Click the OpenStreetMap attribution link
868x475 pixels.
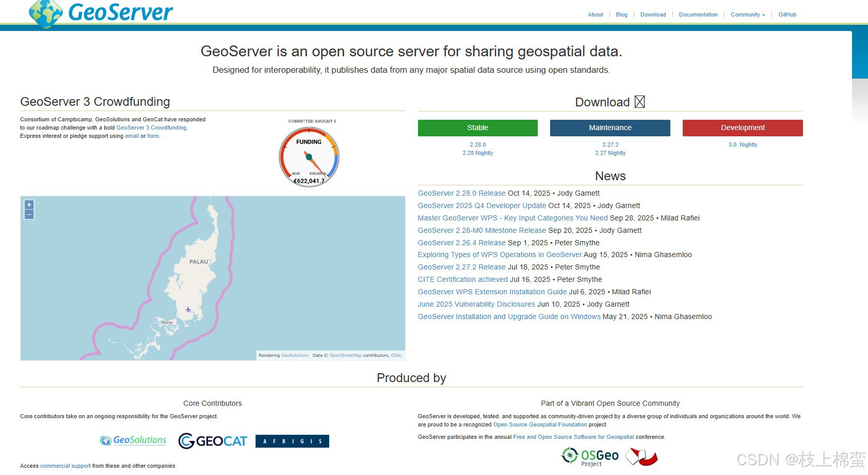pos(345,355)
